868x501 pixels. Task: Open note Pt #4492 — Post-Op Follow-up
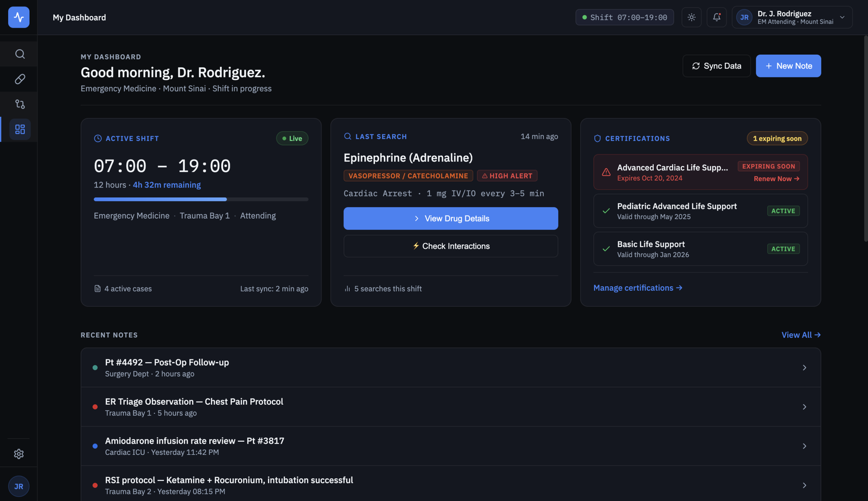(x=450, y=367)
